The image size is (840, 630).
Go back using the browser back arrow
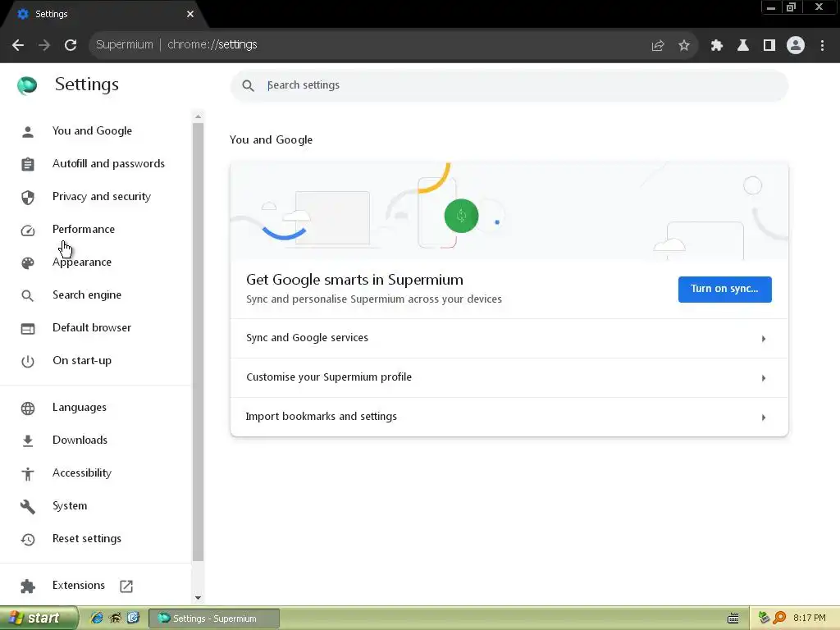click(x=18, y=45)
